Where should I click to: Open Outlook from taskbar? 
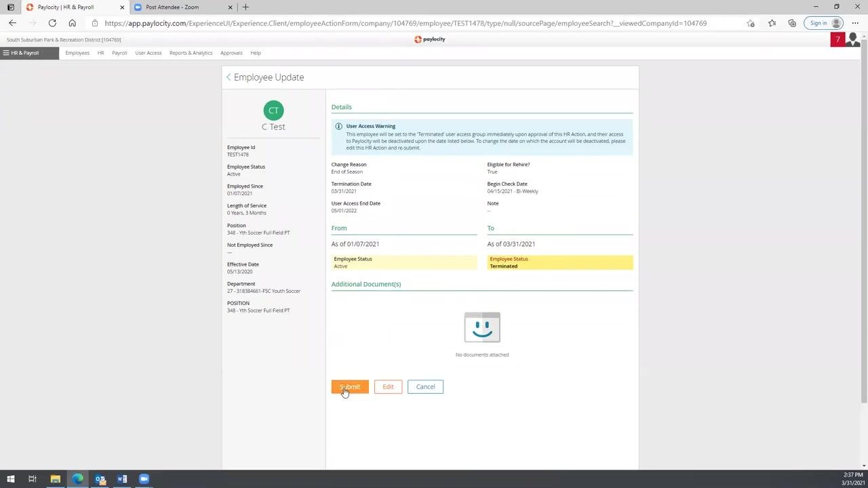click(x=100, y=479)
